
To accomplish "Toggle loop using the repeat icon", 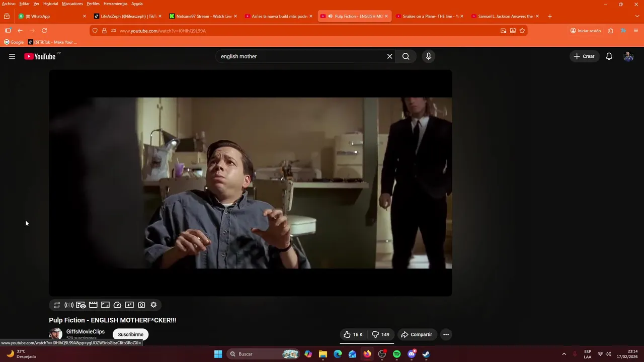I will click(x=57, y=305).
